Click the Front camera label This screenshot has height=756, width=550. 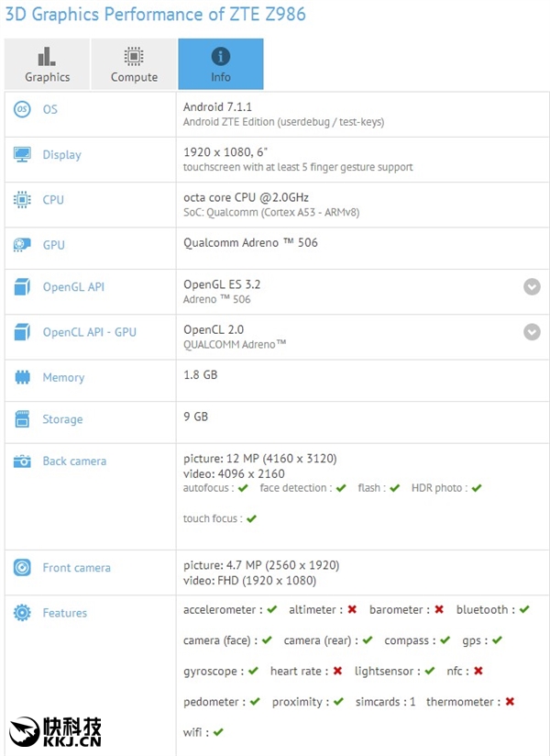click(x=77, y=568)
